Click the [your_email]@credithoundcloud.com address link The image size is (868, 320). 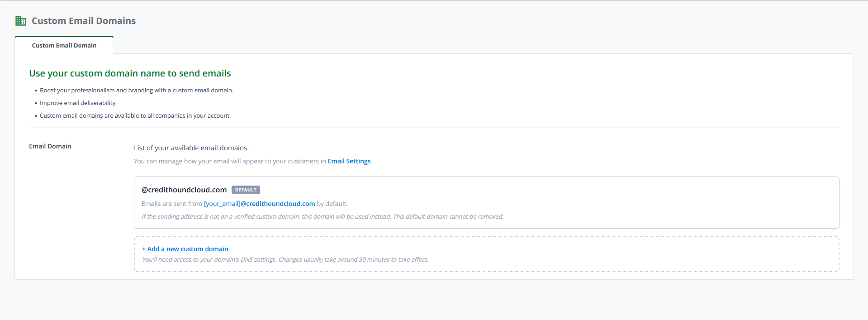(x=260, y=204)
